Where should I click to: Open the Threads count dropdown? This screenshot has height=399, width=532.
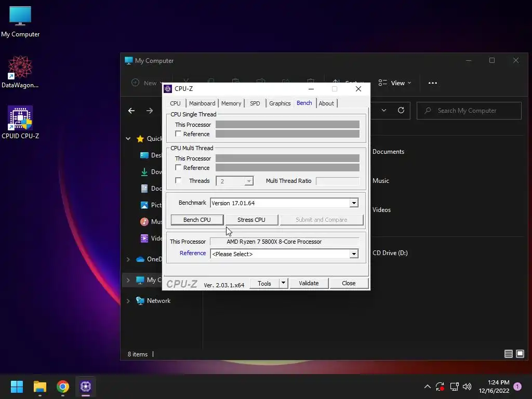(x=249, y=181)
